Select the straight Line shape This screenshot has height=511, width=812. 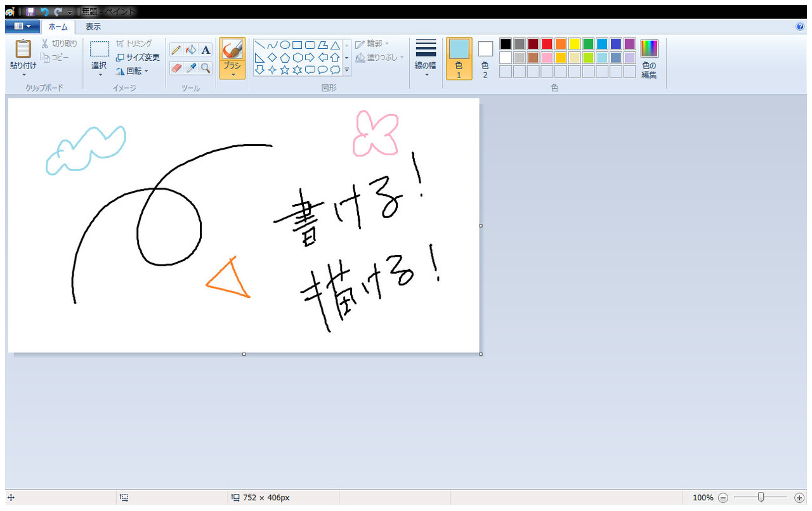(259, 45)
